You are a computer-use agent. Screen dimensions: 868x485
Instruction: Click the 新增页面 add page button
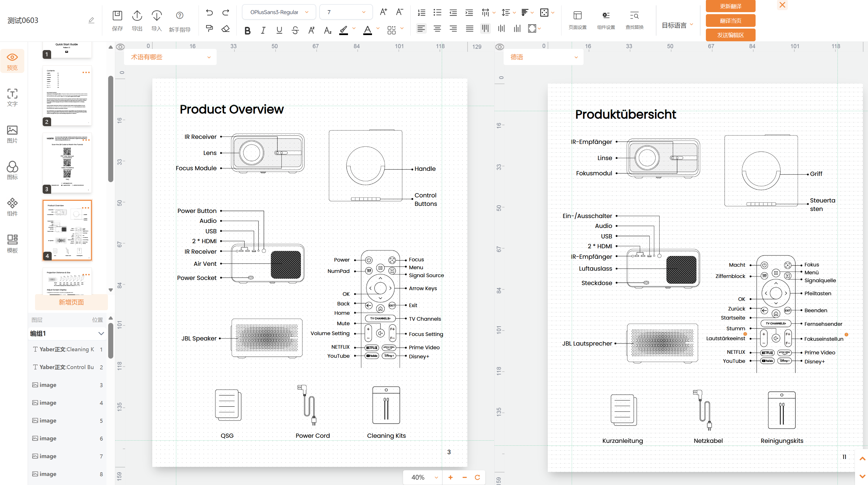click(71, 302)
